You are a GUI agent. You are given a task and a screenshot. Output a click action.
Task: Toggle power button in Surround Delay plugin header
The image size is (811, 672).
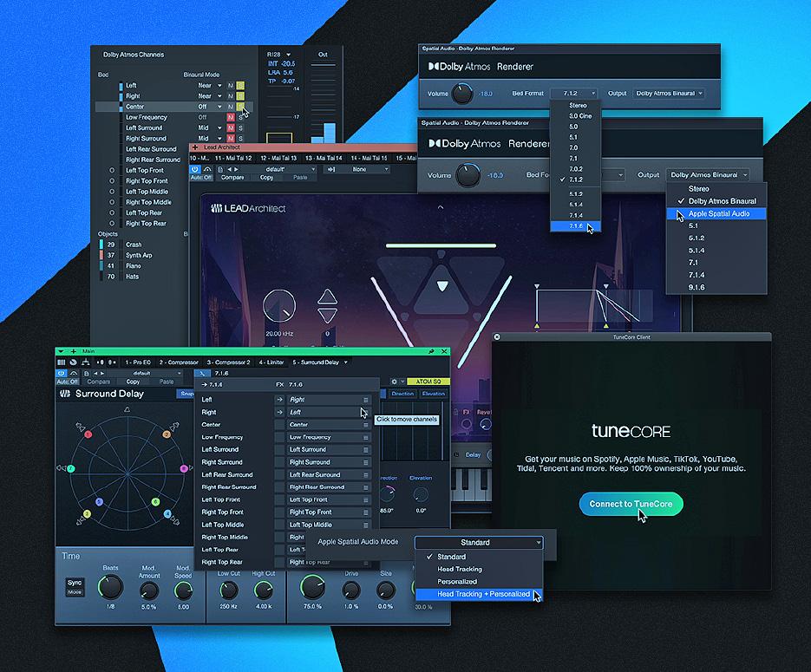click(61, 373)
